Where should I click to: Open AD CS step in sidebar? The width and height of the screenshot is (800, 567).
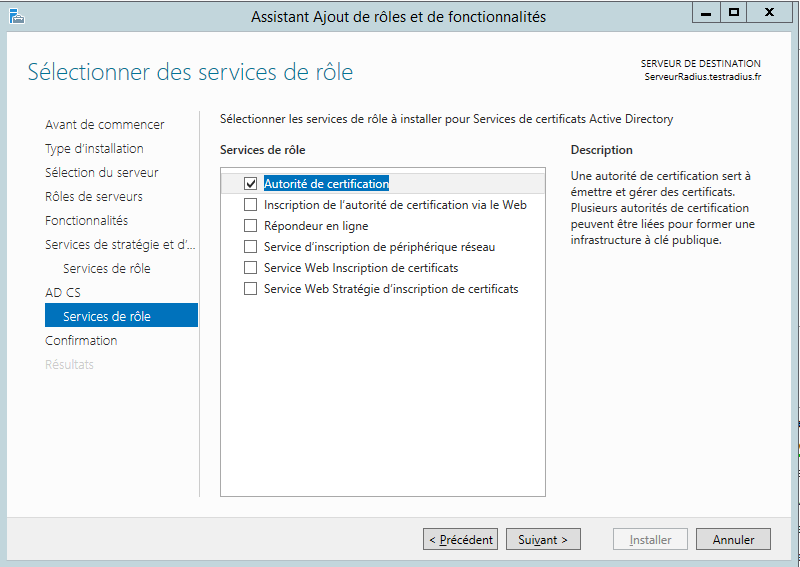coord(62,293)
